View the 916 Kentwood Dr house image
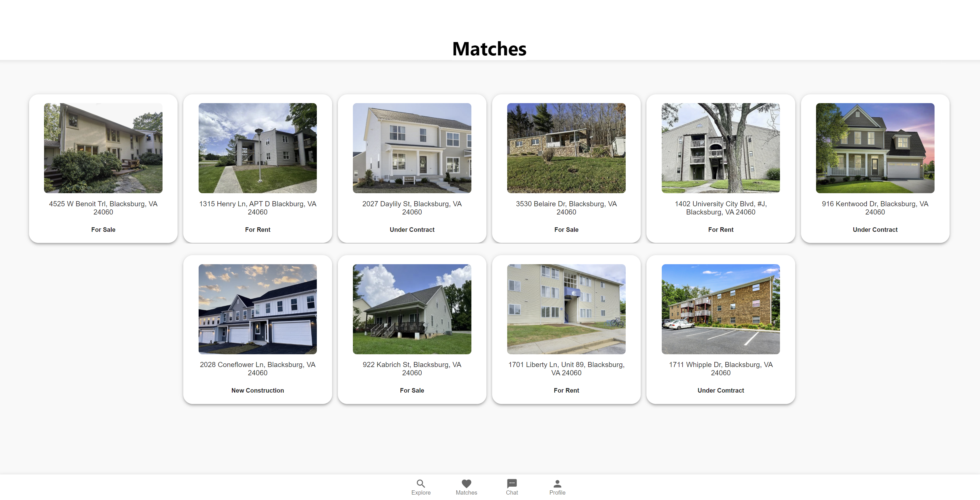Image resolution: width=980 pixels, height=500 pixels. pyautogui.click(x=875, y=148)
